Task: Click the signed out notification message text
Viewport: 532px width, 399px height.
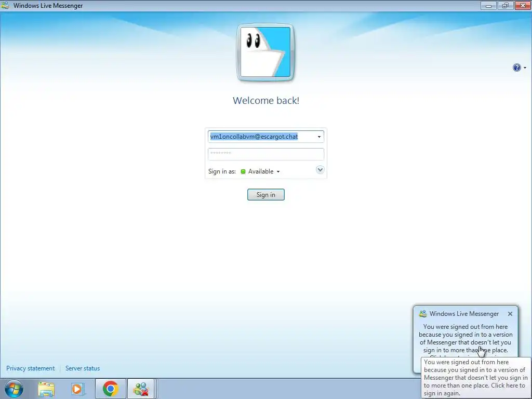Action: click(x=465, y=338)
